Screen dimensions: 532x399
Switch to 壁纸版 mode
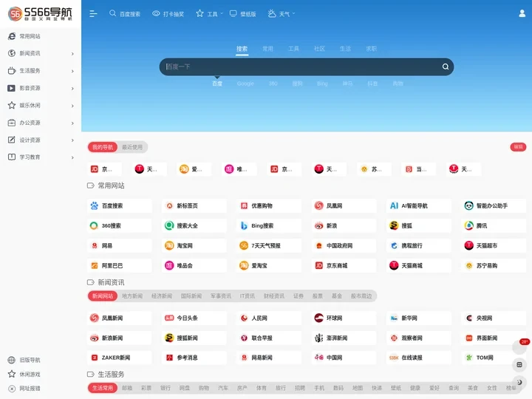point(242,13)
